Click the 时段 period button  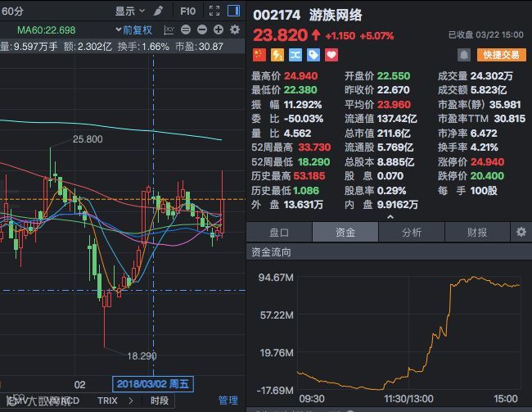(x=160, y=401)
